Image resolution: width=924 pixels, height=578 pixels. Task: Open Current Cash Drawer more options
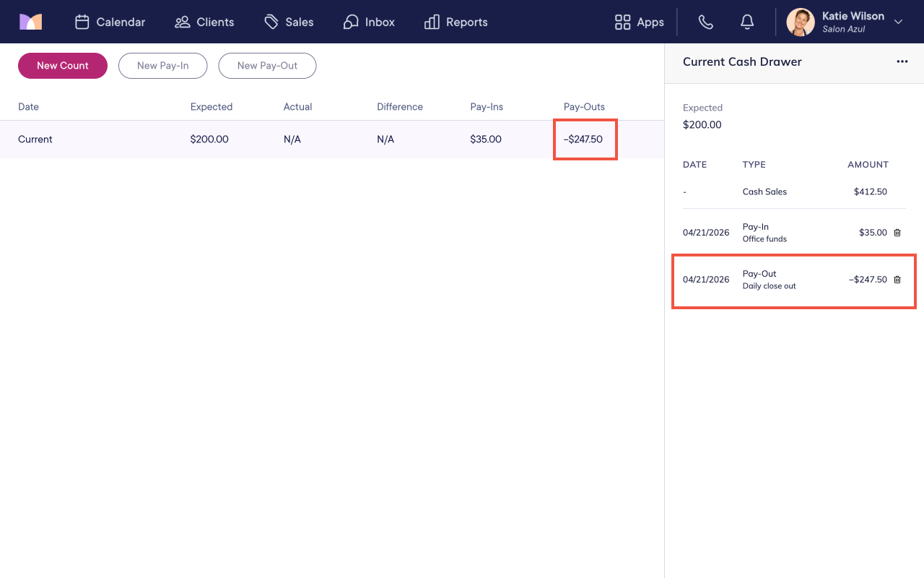coord(902,61)
